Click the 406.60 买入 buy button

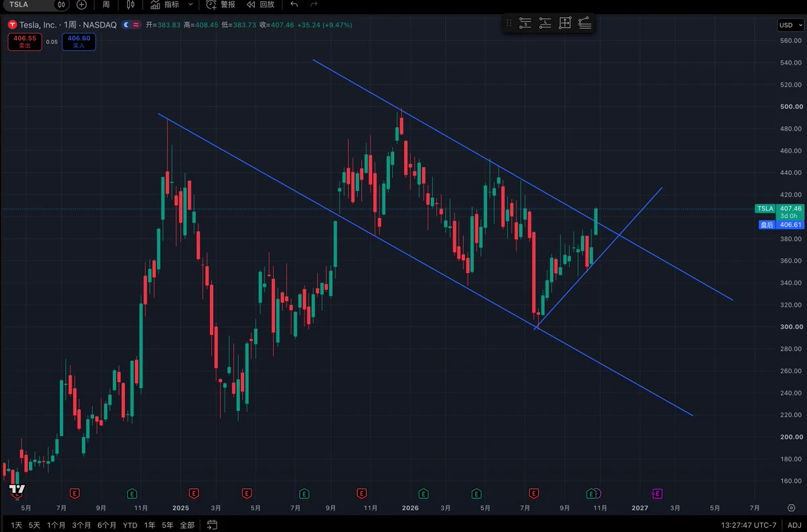[x=79, y=42]
